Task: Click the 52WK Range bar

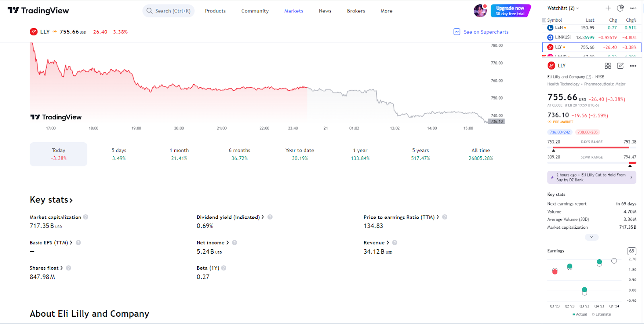Action: [592, 163]
